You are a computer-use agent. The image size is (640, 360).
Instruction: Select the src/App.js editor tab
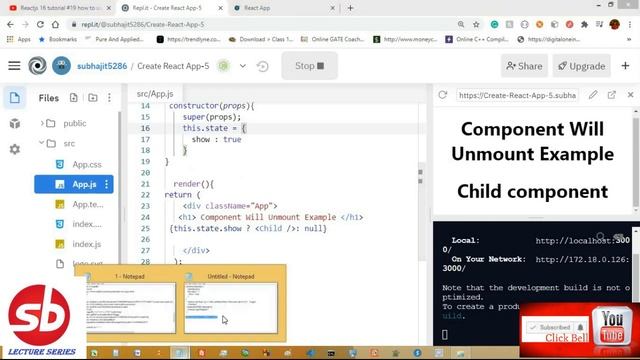(155, 93)
